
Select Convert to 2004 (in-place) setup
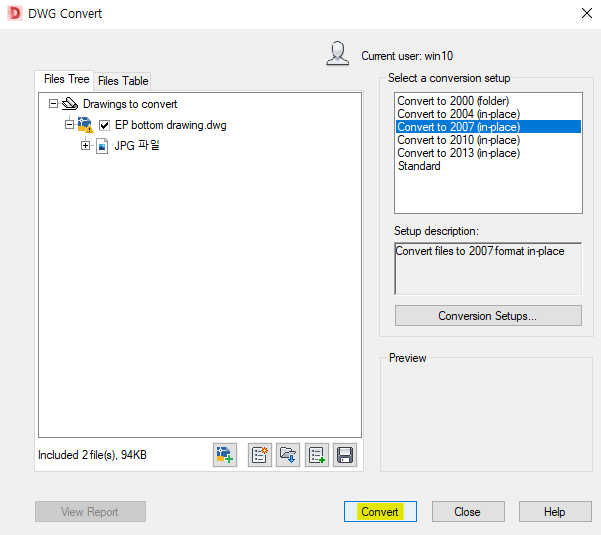[488, 114]
